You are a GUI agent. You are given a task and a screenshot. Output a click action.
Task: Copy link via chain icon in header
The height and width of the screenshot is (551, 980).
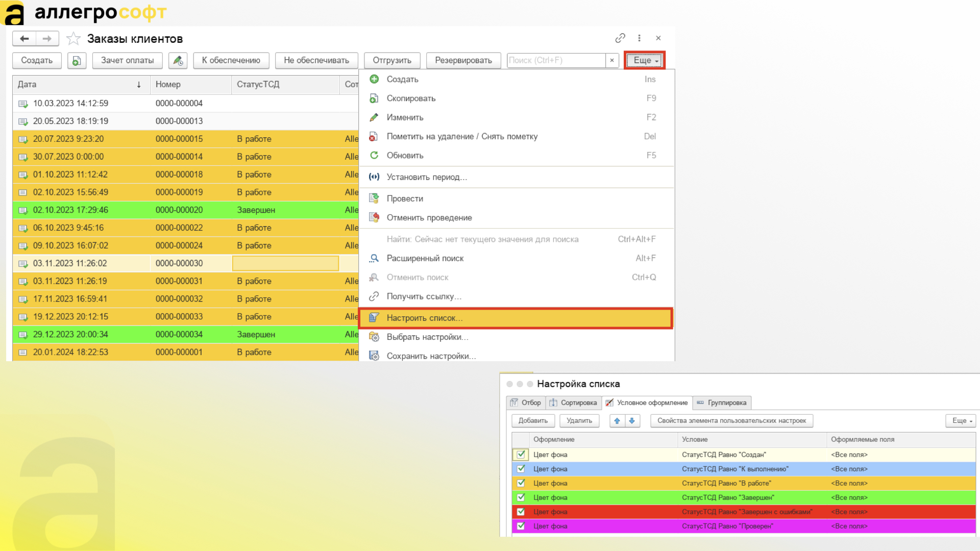tap(620, 38)
